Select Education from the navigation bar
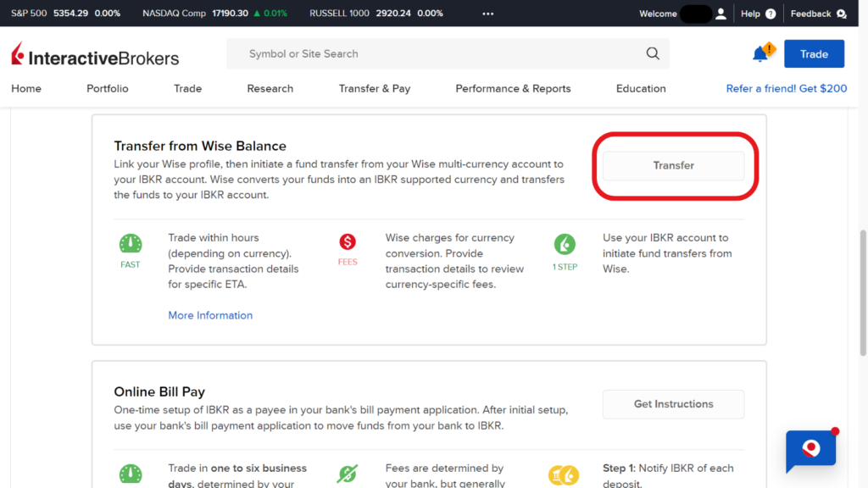Screen dimensions: 868x488 click(640, 88)
